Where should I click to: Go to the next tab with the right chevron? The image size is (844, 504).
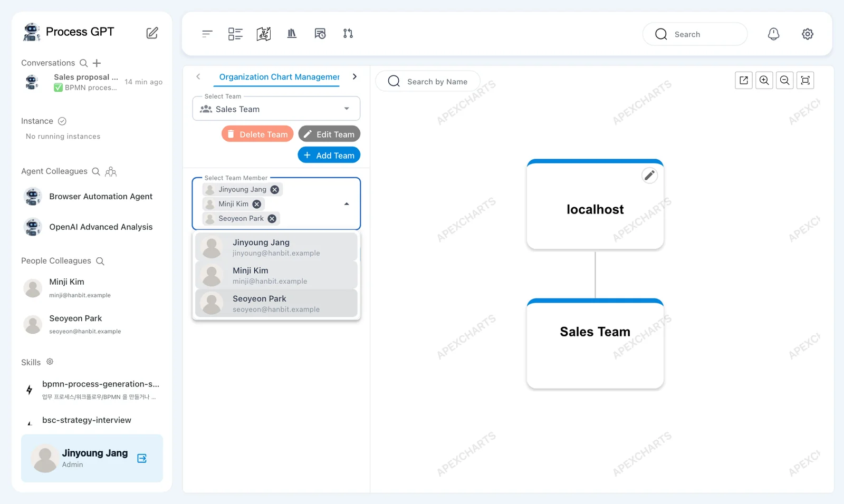coord(354,76)
